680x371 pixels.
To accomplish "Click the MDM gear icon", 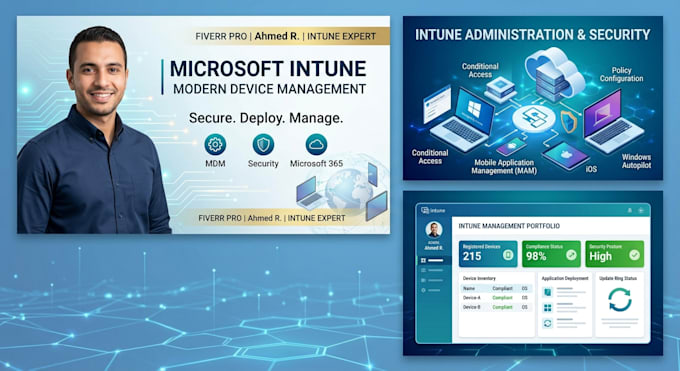I will tap(215, 144).
